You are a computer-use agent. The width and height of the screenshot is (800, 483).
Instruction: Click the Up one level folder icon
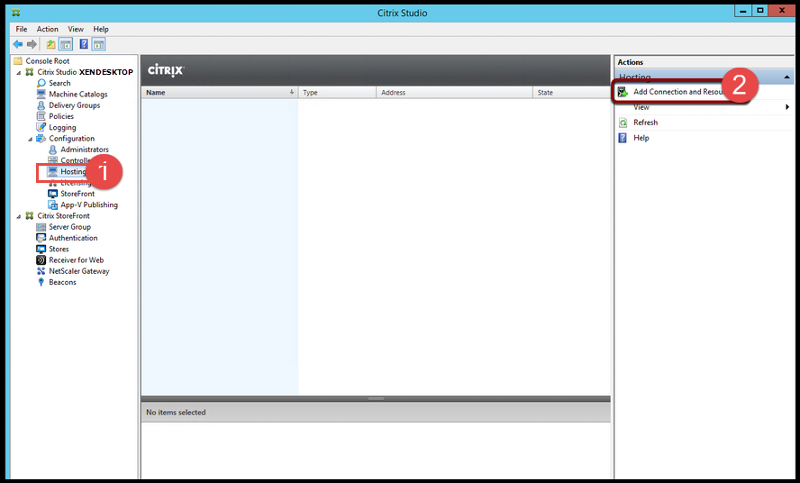51,44
